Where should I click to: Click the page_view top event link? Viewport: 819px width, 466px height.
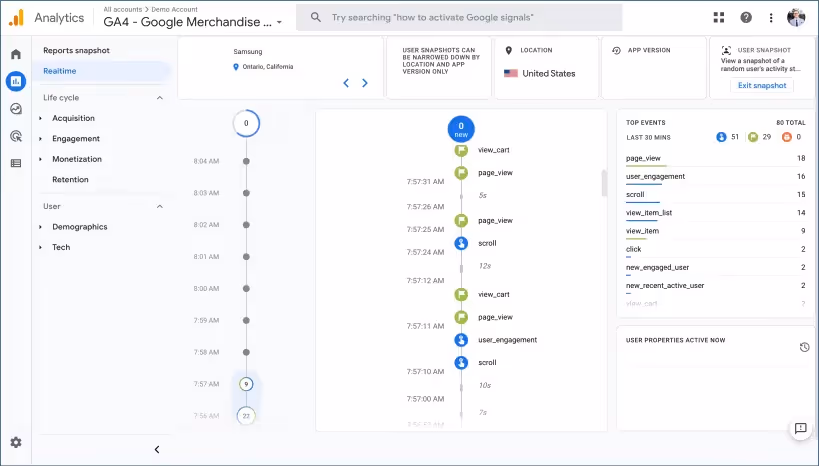643,158
